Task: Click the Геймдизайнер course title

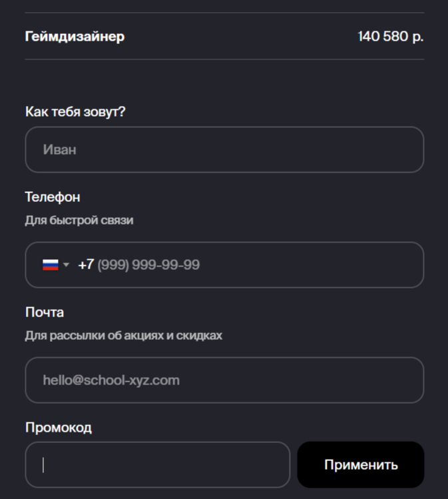Action: click(75, 37)
